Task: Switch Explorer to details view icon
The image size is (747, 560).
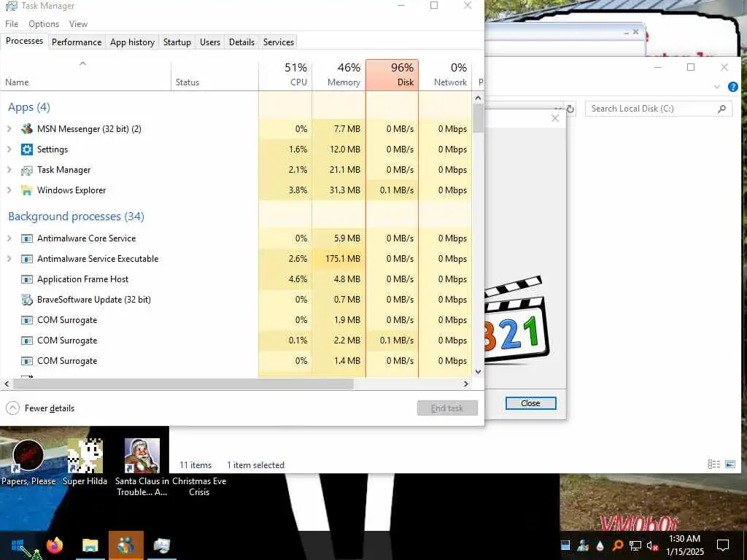Action: [713, 464]
